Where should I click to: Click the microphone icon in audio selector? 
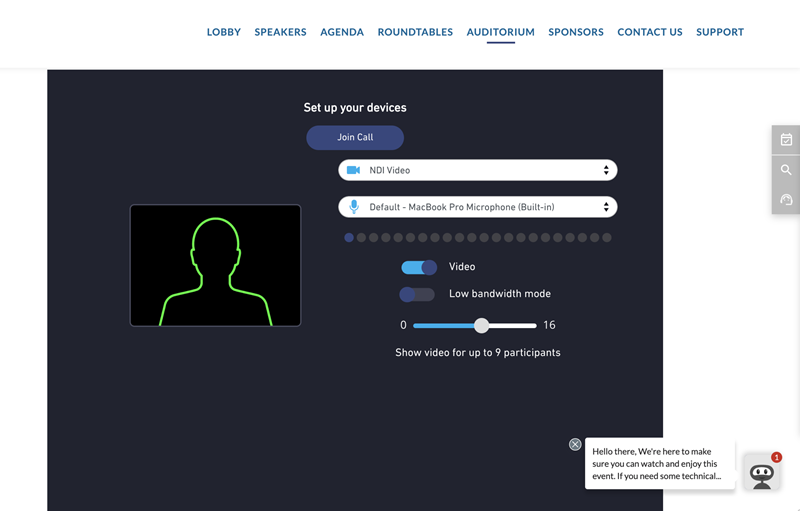pyautogui.click(x=353, y=207)
